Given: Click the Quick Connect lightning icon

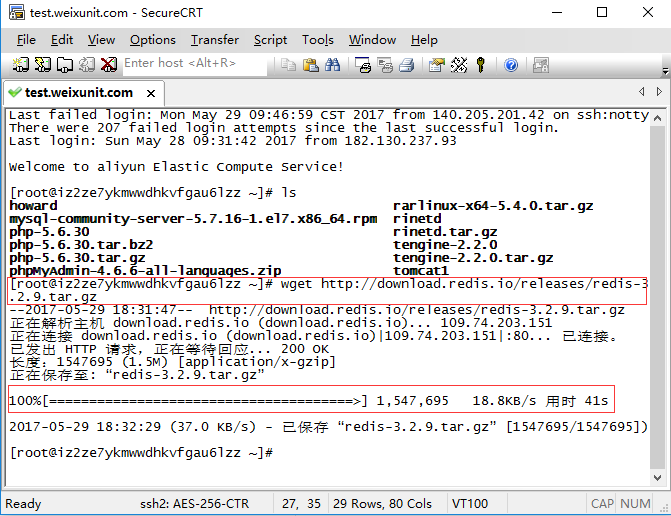Looking at the screenshot, I should tap(43, 65).
